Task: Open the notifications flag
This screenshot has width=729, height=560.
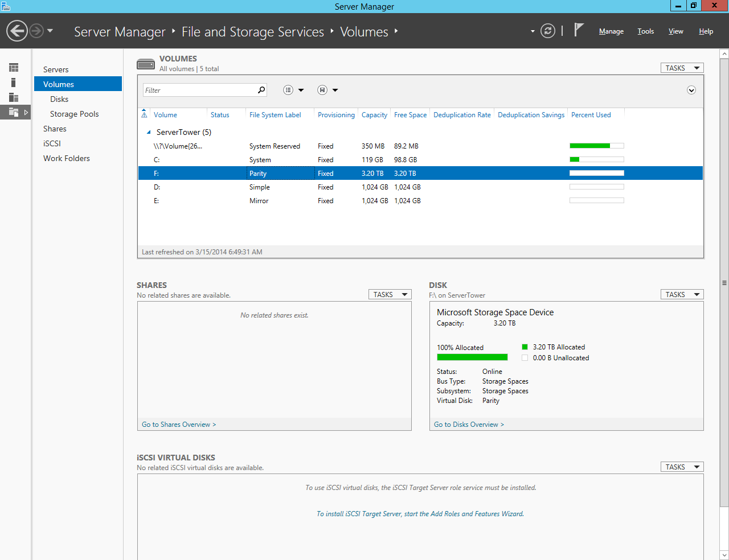Action: (x=579, y=30)
